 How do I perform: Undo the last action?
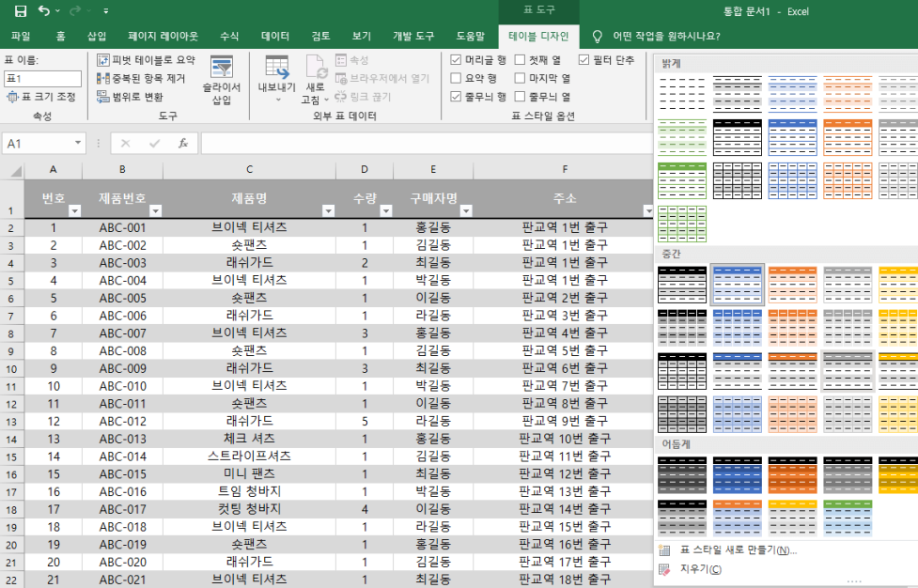[44, 10]
